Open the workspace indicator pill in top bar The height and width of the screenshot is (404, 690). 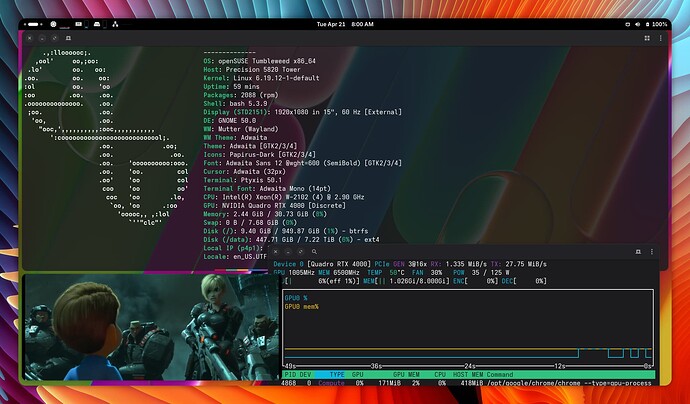tap(33, 24)
